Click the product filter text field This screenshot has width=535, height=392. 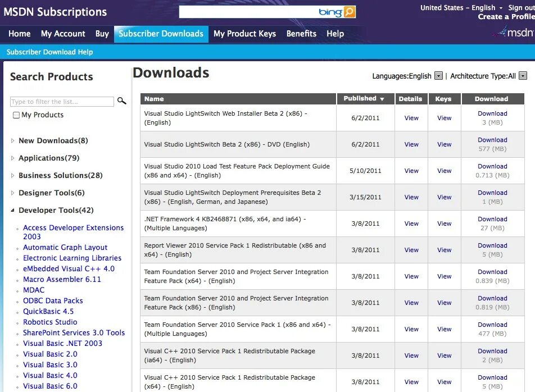62,102
